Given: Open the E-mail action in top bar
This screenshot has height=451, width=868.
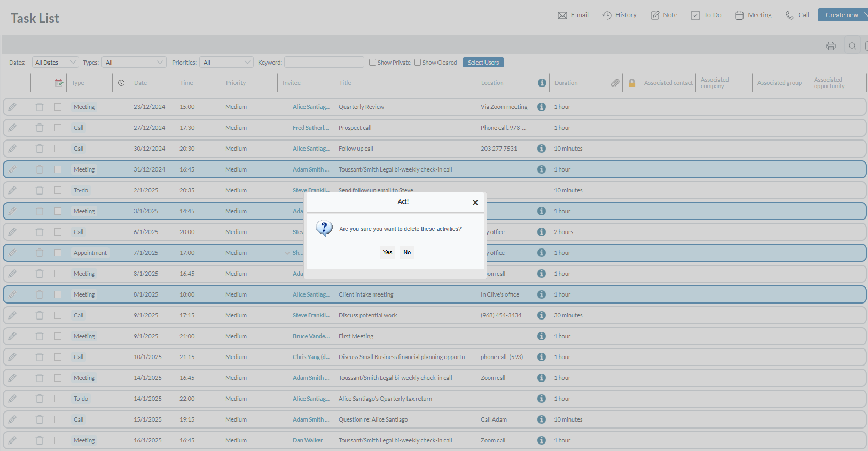Looking at the screenshot, I should [x=573, y=15].
